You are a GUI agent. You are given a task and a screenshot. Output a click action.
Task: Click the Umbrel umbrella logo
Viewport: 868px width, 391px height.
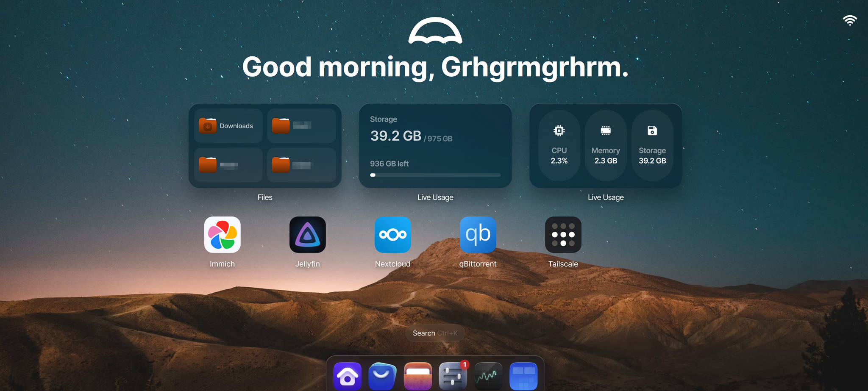click(435, 31)
